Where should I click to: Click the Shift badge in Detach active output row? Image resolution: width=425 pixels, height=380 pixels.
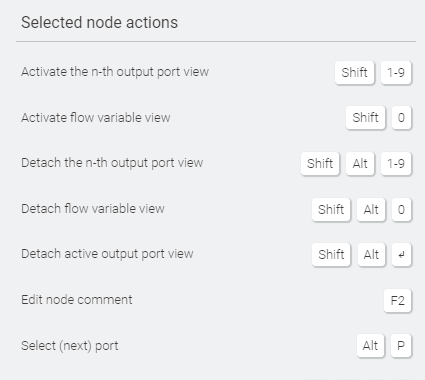click(x=331, y=255)
